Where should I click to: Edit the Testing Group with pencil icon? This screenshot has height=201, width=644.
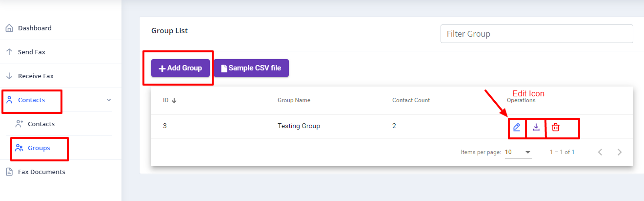pos(517,127)
